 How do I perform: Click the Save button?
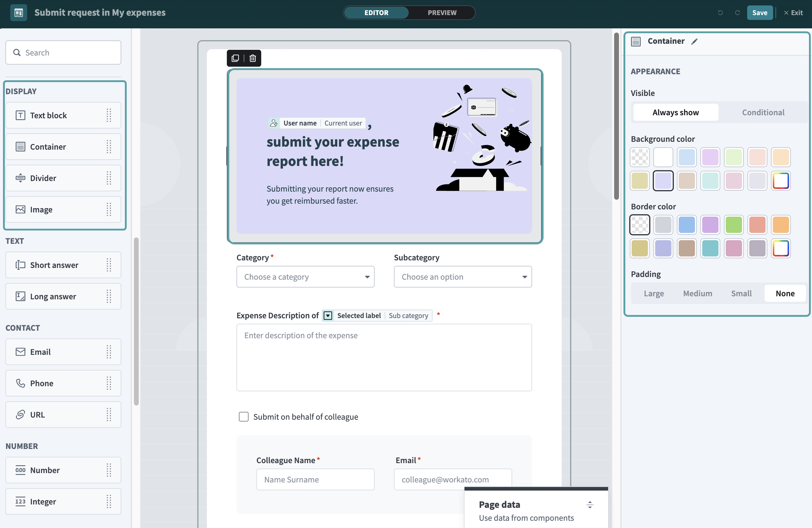pos(760,13)
